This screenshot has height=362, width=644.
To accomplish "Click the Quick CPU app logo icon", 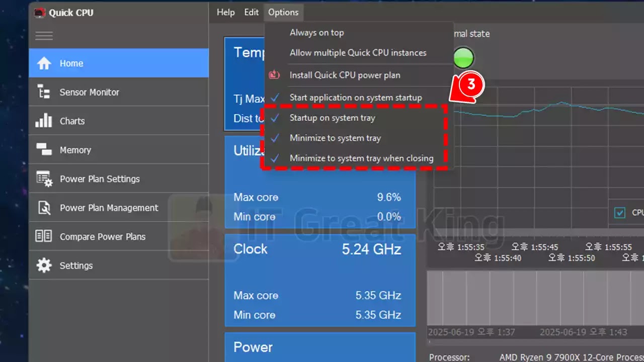I will pos(40,13).
